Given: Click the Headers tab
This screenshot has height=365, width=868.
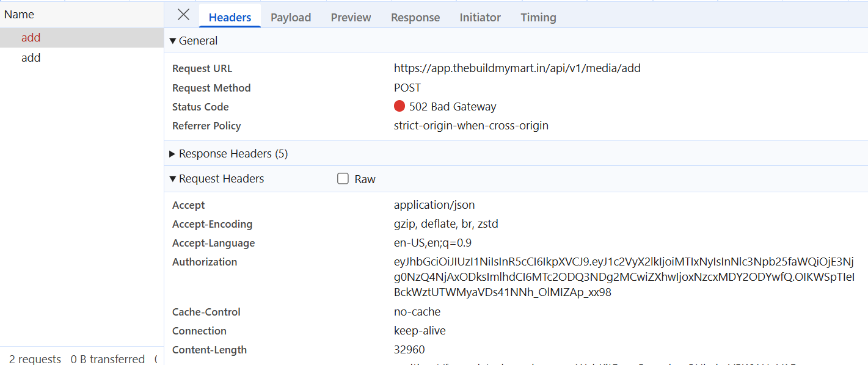Looking at the screenshot, I should [230, 18].
